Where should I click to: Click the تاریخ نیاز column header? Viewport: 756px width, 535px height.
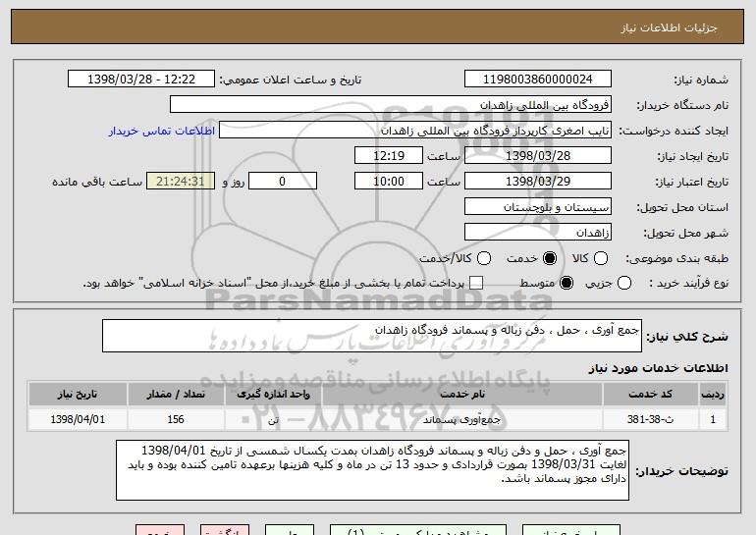pos(78,395)
